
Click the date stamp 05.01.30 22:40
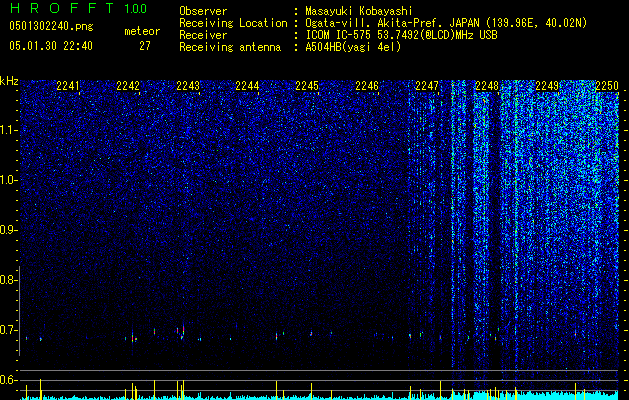click(x=51, y=46)
